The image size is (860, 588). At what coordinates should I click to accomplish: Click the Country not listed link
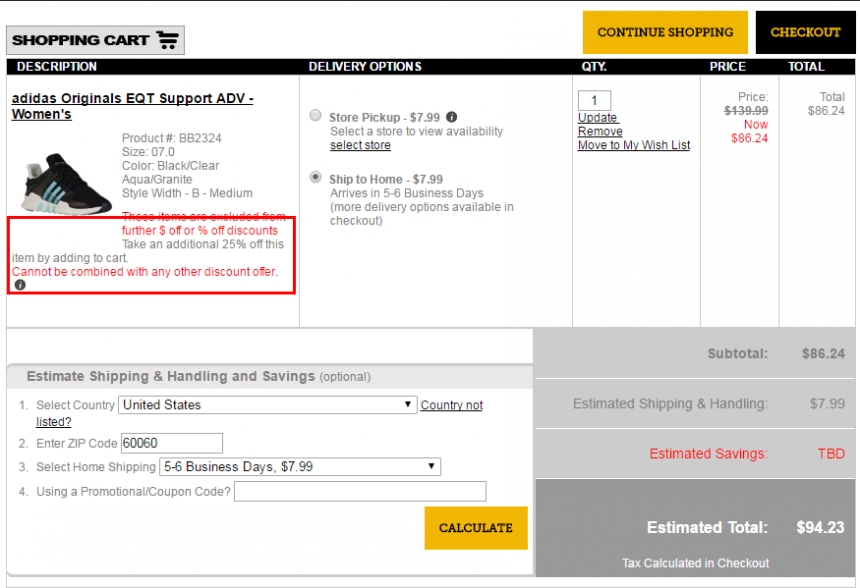[x=451, y=405]
